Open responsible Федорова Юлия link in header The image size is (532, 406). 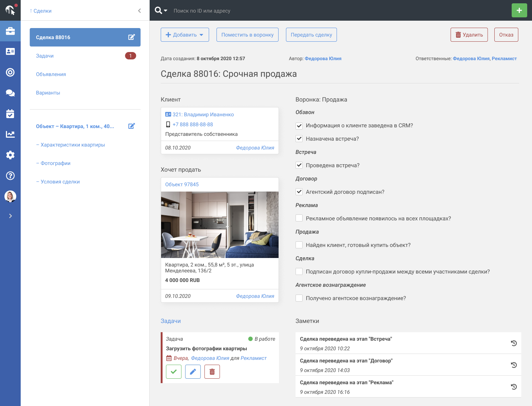coord(471,58)
